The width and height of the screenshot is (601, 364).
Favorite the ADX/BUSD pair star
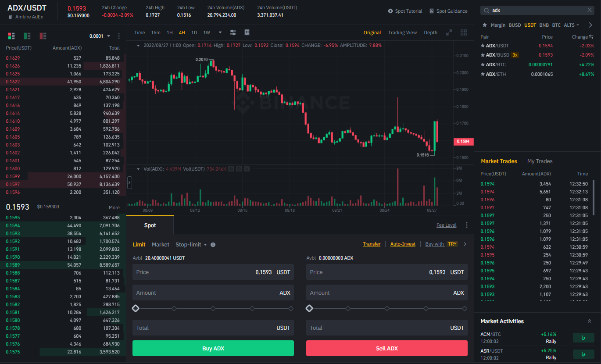[x=483, y=55]
